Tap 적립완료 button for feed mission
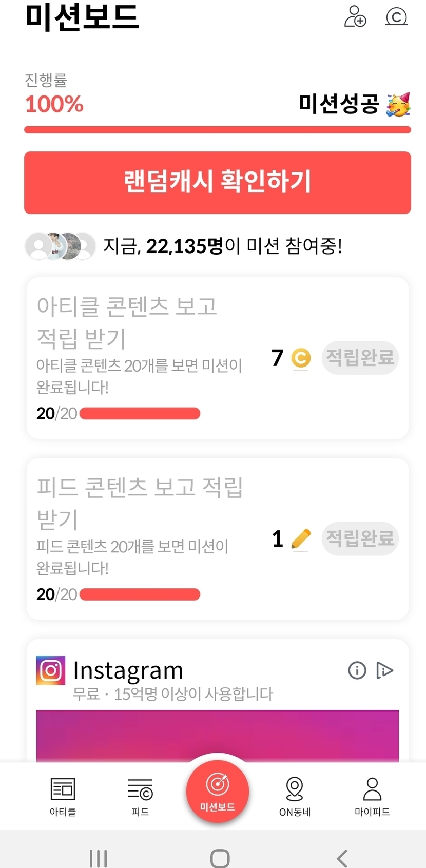Screen dimensions: 426x868 pyautogui.click(x=360, y=538)
